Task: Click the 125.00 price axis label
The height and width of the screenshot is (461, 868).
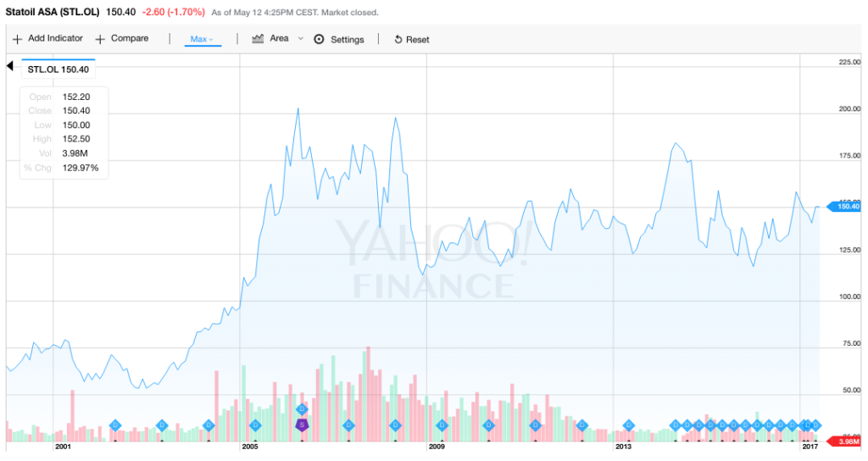Action: (x=849, y=250)
